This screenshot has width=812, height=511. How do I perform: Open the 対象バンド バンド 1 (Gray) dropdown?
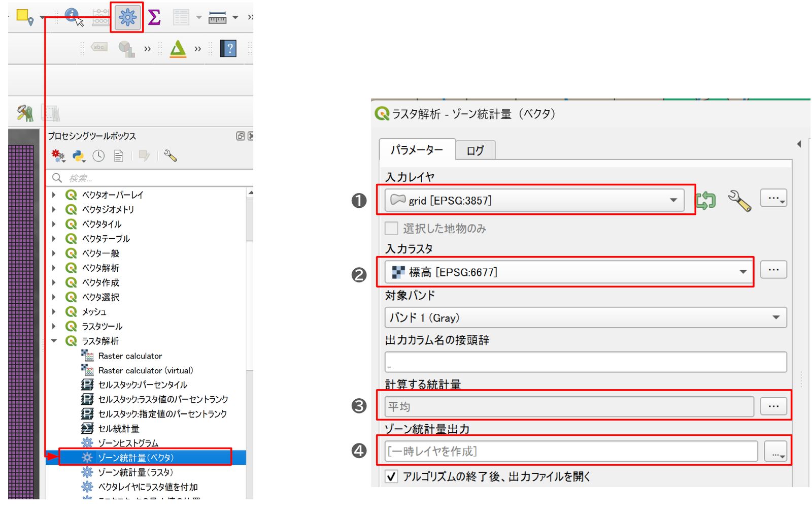click(x=586, y=318)
